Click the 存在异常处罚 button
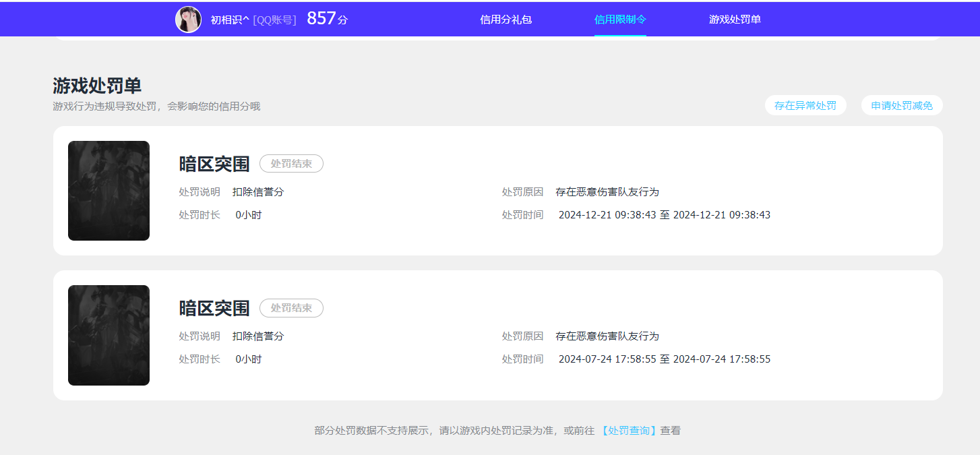The height and width of the screenshot is (455, 980). point(805,105)
